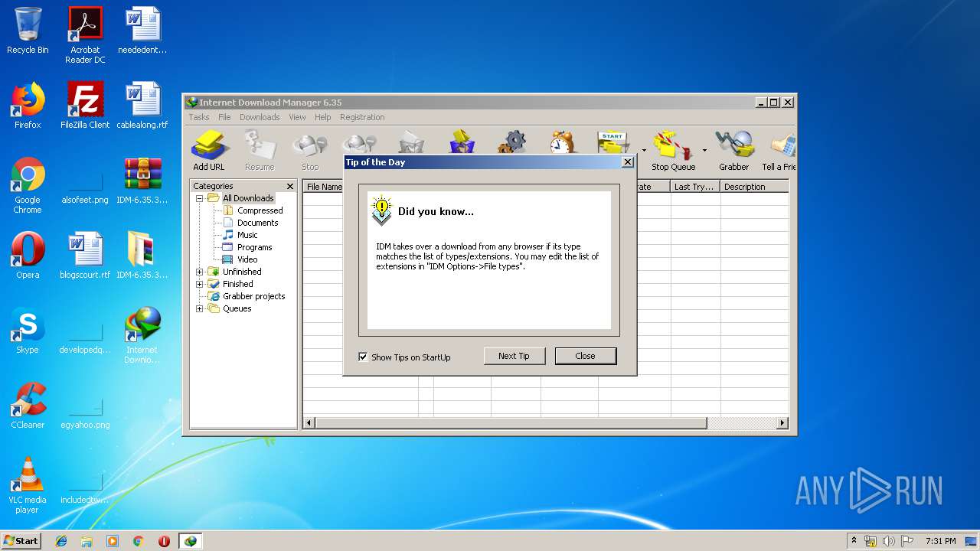Click the volume icon in system tray

tap(888, 541)
